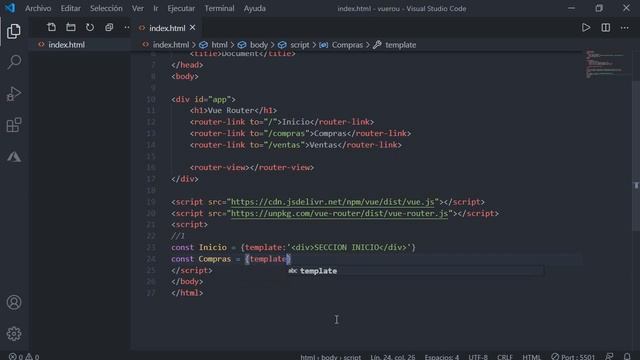
Task: Open the Ver menu
Action: [138, 8]
